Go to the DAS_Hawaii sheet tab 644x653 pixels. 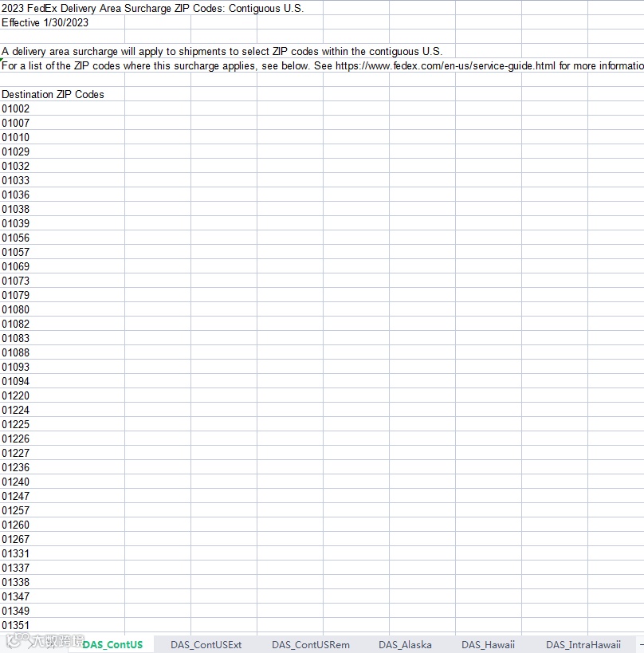coord(488,645)
